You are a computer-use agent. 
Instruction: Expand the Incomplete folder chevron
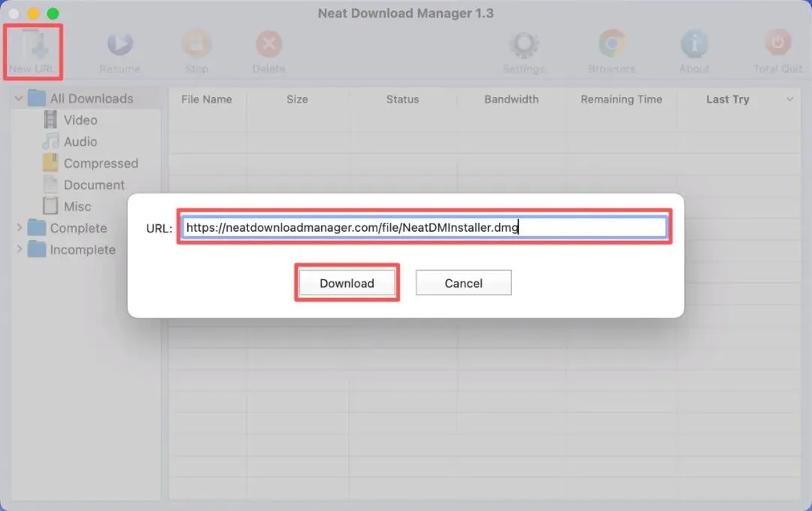pos(19,249)
